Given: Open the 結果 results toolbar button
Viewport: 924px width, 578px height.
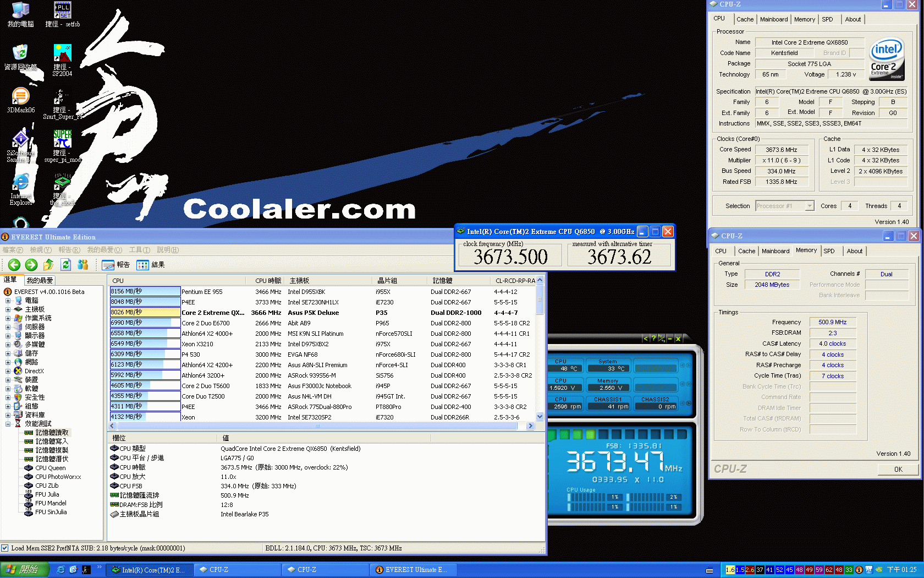Looking at the screenshot, I should pos(151,265).
